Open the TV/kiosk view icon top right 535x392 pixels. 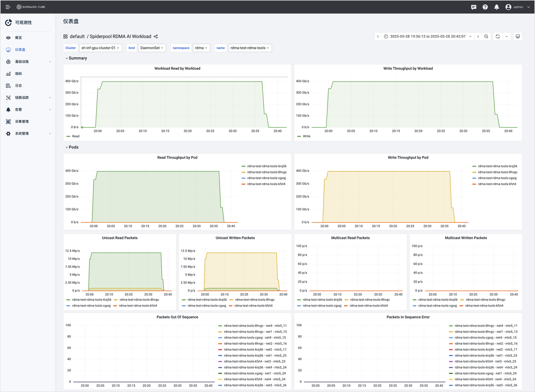click(517, 36)
